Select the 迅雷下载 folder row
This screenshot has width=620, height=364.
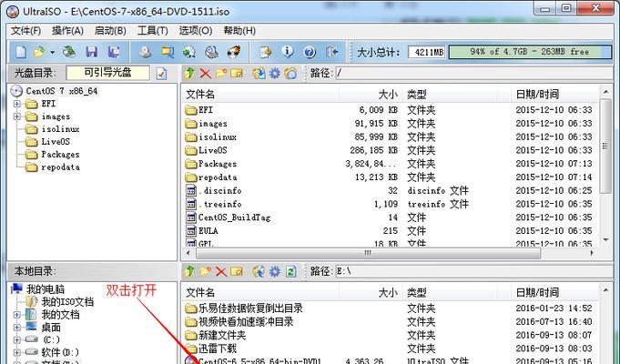(x=391, y=349)
